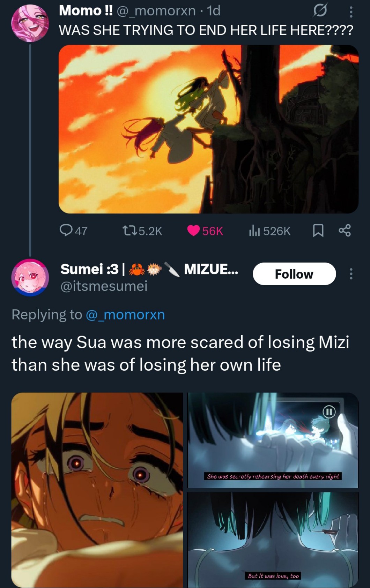Follow the Sumei account
This screenshot has width=370, height=588.
(x=294, y=274)
